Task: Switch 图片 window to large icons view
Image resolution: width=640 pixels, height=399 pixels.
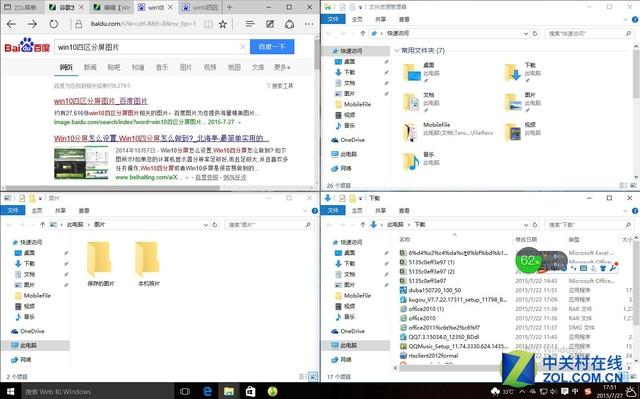Action: [312, 376]
